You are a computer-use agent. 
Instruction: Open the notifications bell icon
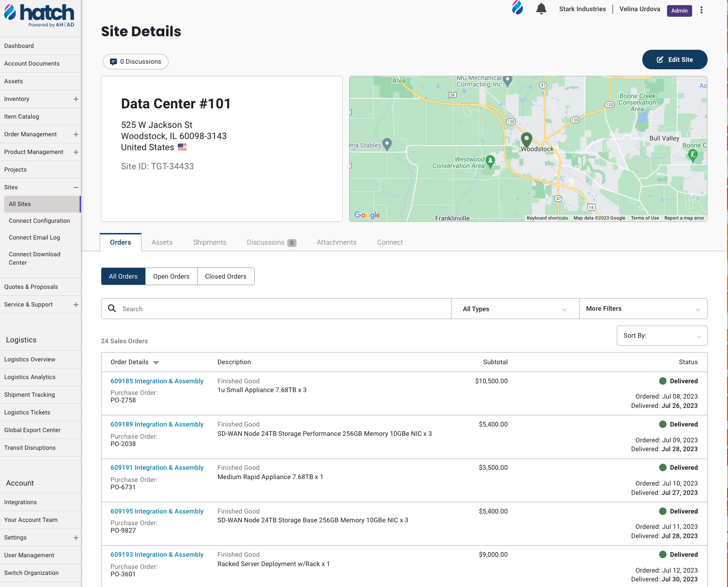coord(541,8)
